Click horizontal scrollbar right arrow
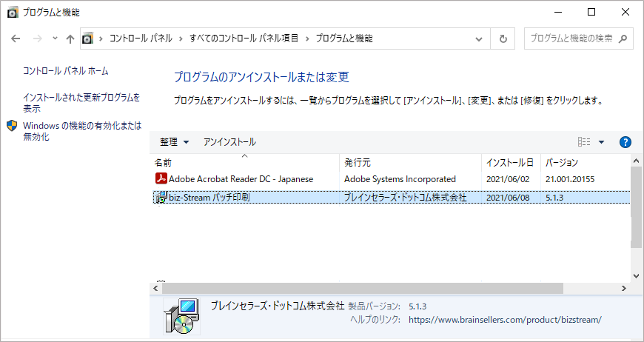The width and height of the screenshot is (644, 342). (x=624, y=288)
